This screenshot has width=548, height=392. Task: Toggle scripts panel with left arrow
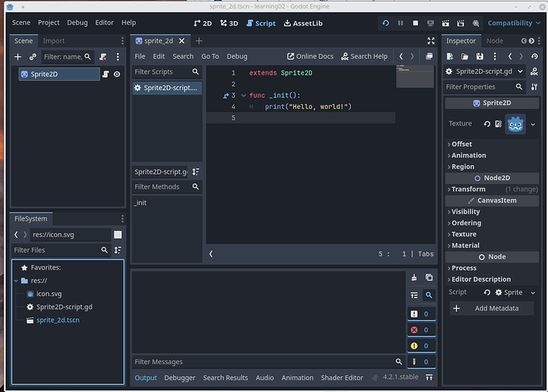[210, 254]
